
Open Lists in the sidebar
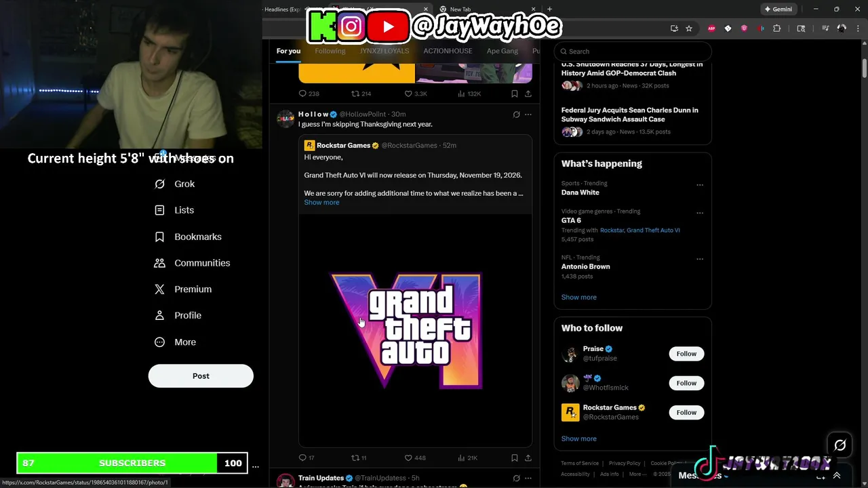[x=174, y=210]
